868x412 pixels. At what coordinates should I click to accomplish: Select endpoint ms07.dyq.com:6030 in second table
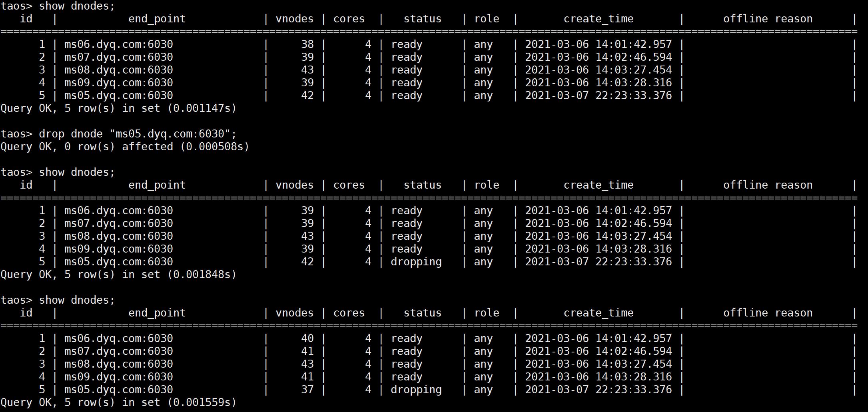click(118, 223)
